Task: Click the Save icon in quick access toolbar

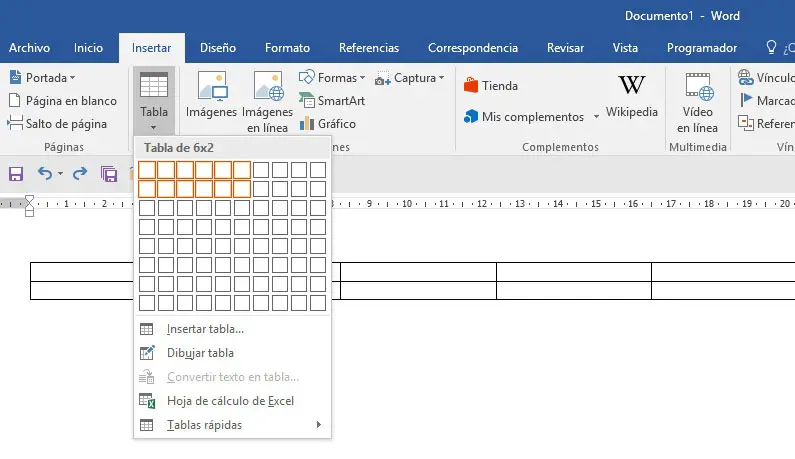Action: (16, 173)
